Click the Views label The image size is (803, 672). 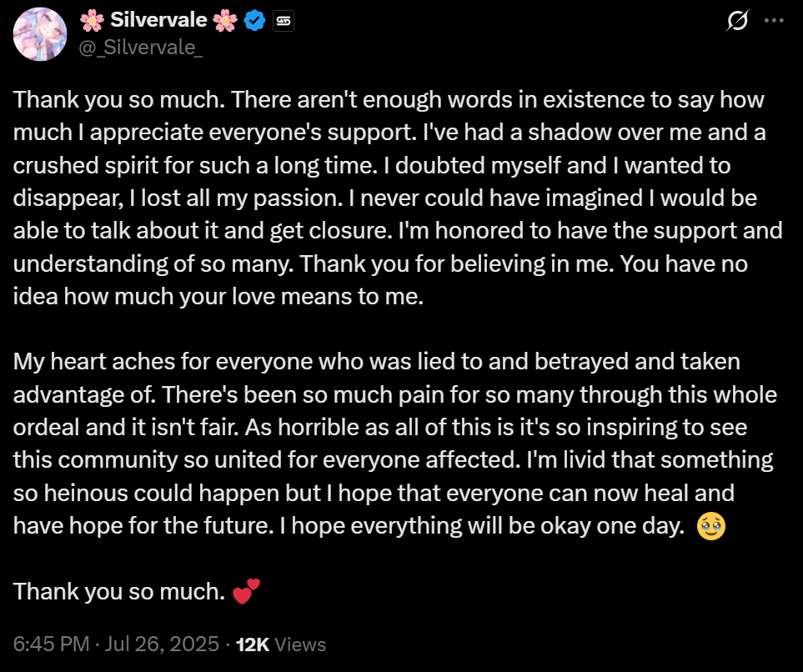300,644
